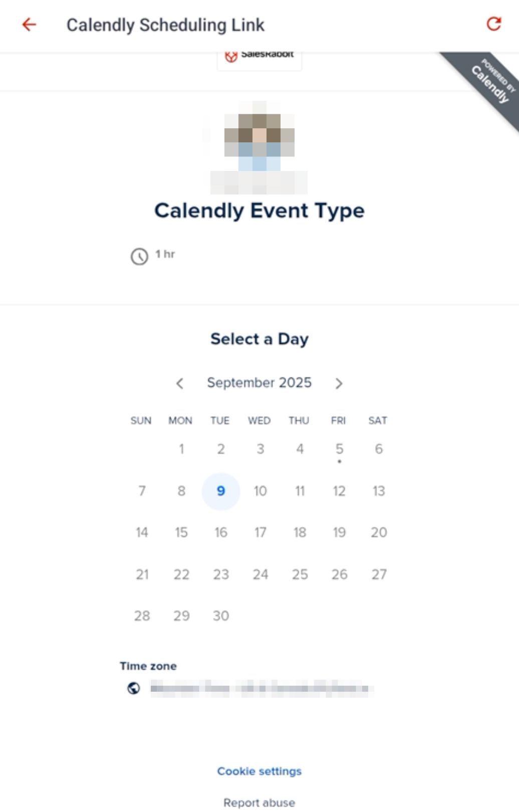Click the SalesRabbit logo badge
The height and width of the screenshot is (812, 519).
coord(259,57)
